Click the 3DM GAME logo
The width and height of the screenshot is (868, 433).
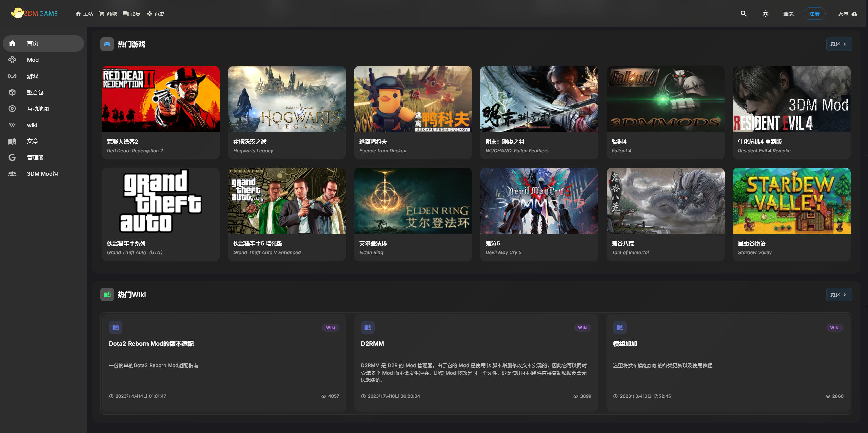coord(34,14)
